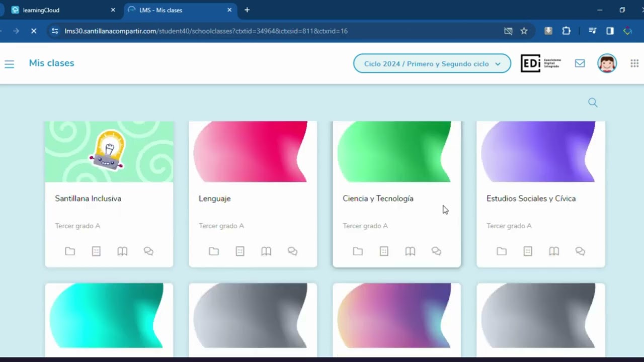
Task: Click the green Ciencia y Tecnología banner
Action: click(x=394, y=151)
